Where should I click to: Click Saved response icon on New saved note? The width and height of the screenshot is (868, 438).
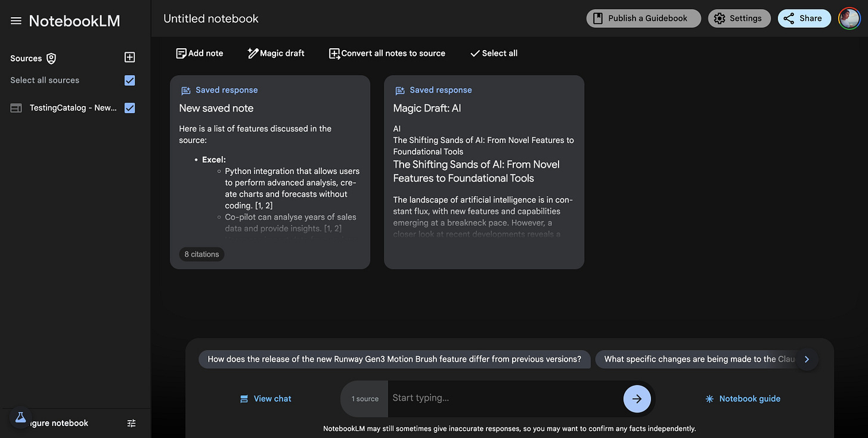(x=186, y=91)
